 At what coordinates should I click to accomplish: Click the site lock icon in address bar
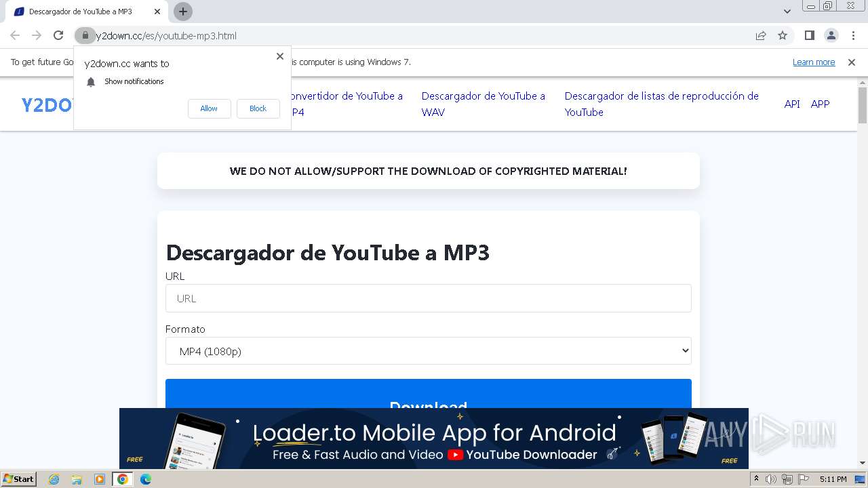point(85,35)
